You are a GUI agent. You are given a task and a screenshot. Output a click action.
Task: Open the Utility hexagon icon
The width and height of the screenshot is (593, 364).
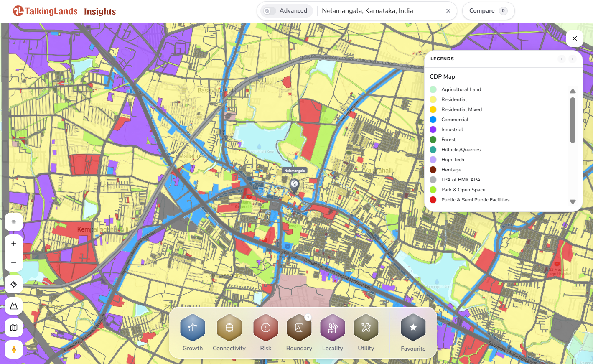(x=366, y=328)
